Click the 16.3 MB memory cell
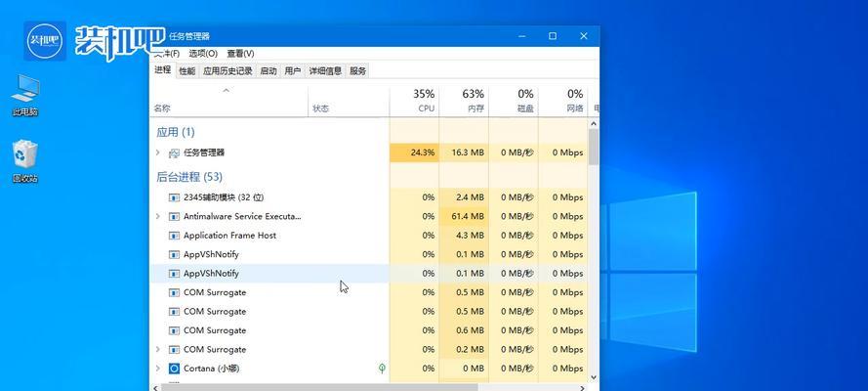Screen dimensions: 868x391 [x=464, y=152]
